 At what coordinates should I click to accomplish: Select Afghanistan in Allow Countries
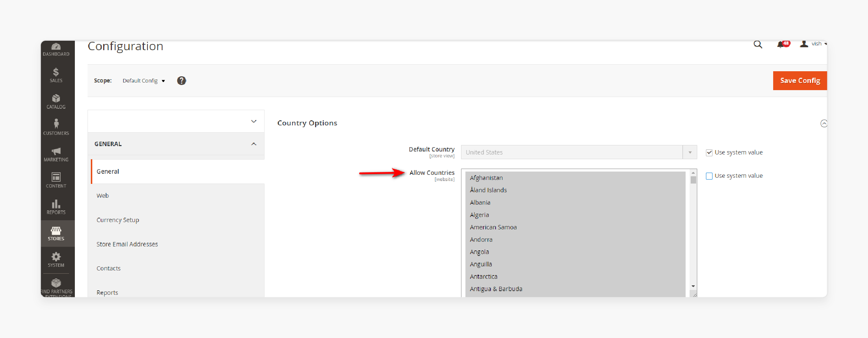click(x=575, y=178)
